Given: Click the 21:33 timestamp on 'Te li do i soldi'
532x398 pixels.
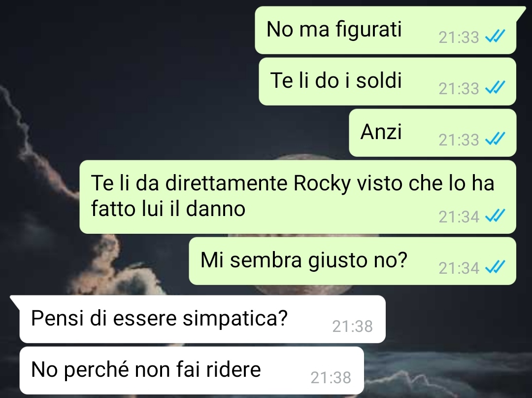Looking at the screenshot, I should 459,89.
